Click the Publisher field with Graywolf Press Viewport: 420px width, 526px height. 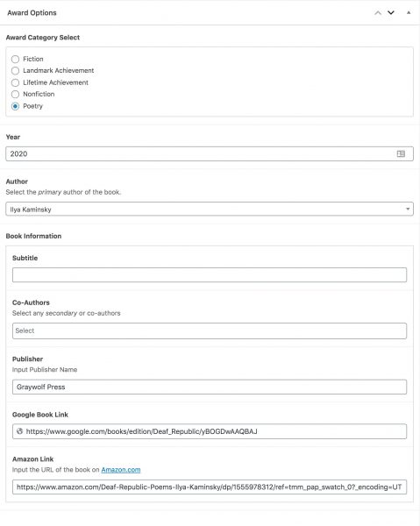(x=210, y=387)
